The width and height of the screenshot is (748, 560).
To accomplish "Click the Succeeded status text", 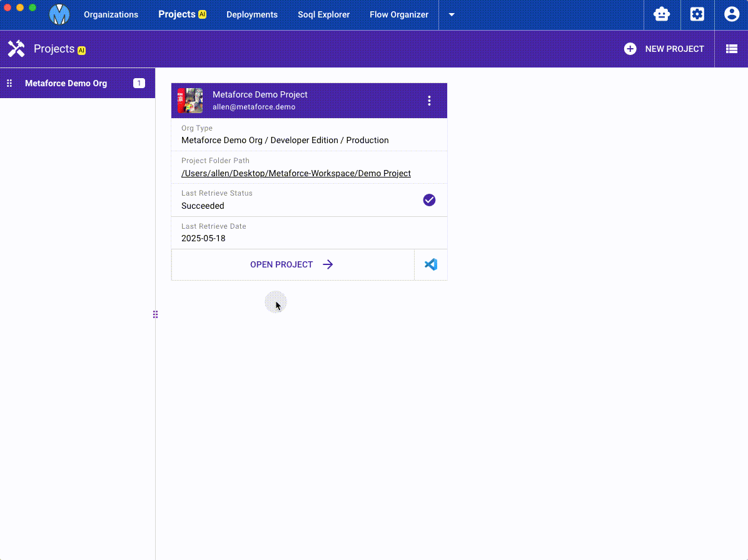I will [203, 206].
